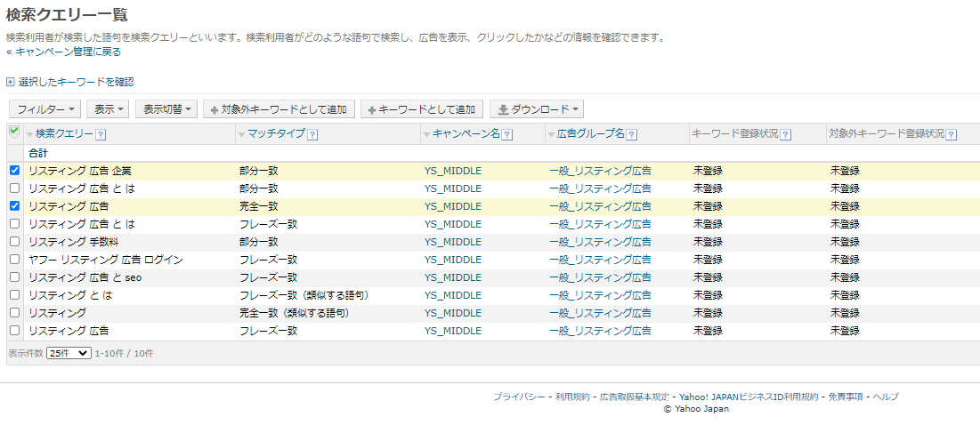Screen dimensions: 980x425
Task: Click help icon beside マッチタイプ header
Action: pos(312,134)
